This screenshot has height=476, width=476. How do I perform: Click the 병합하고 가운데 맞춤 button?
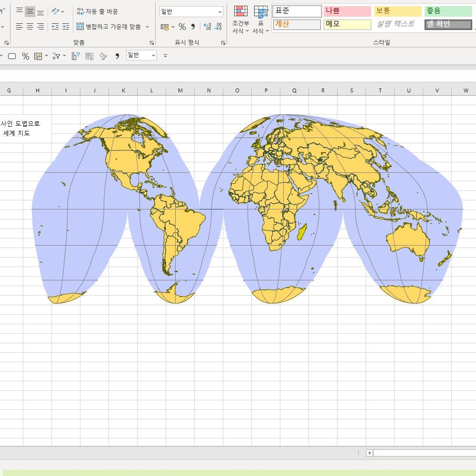pyautogui.click(x=109, y=27)
